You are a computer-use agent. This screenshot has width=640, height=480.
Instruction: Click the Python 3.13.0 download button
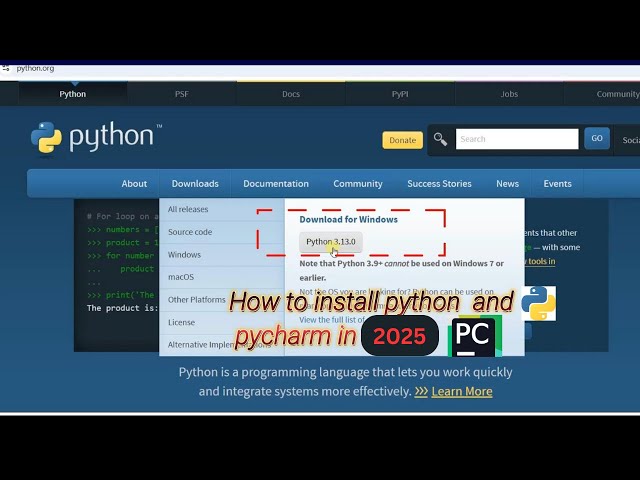pos(331,242)
